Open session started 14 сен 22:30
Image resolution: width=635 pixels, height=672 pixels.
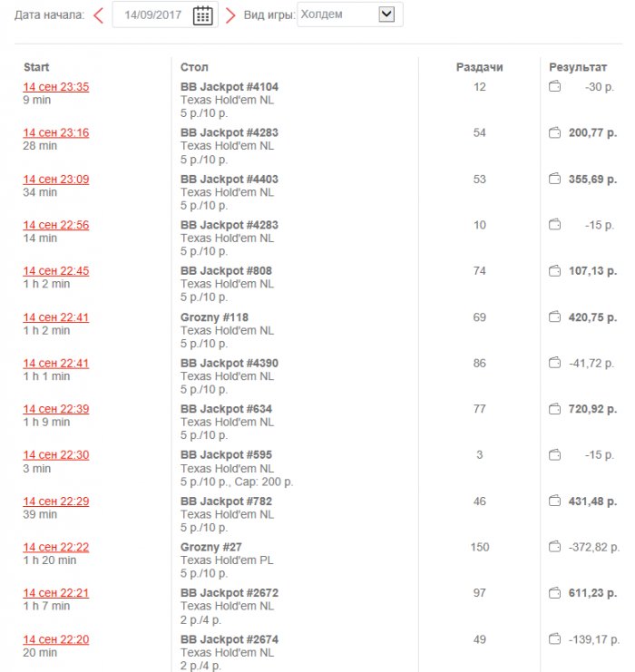tap(56, 455)
